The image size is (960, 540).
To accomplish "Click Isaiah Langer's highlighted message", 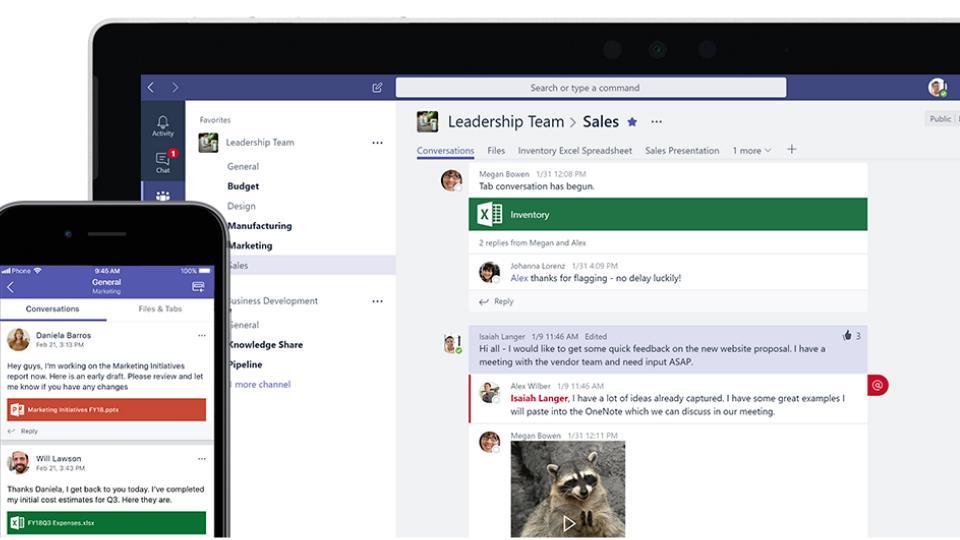I will (x=668, y=349).
